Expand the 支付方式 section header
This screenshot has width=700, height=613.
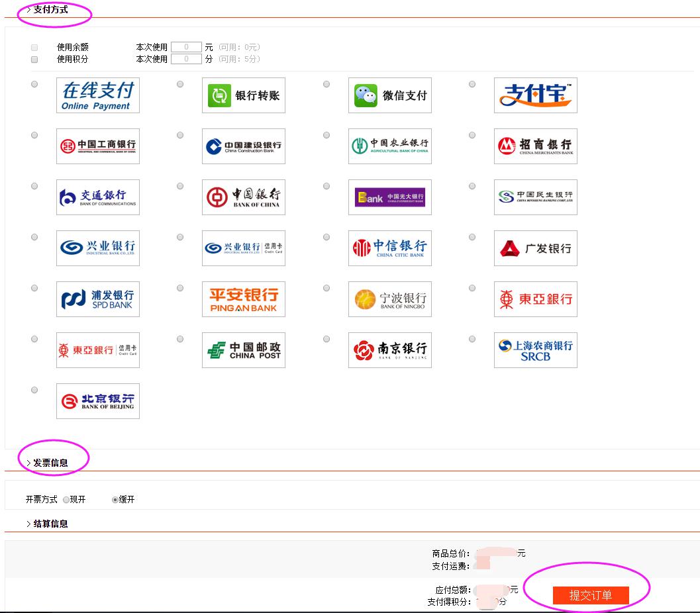[x=47, y=9]
